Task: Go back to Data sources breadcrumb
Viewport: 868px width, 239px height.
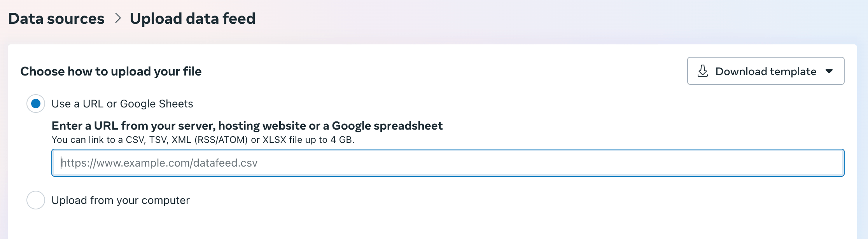Action: tap(56, 19)
